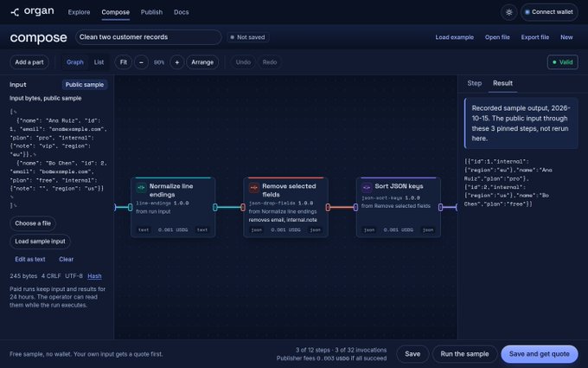
Task: Open the Docs nav item
Action: [x=181, y=12]
